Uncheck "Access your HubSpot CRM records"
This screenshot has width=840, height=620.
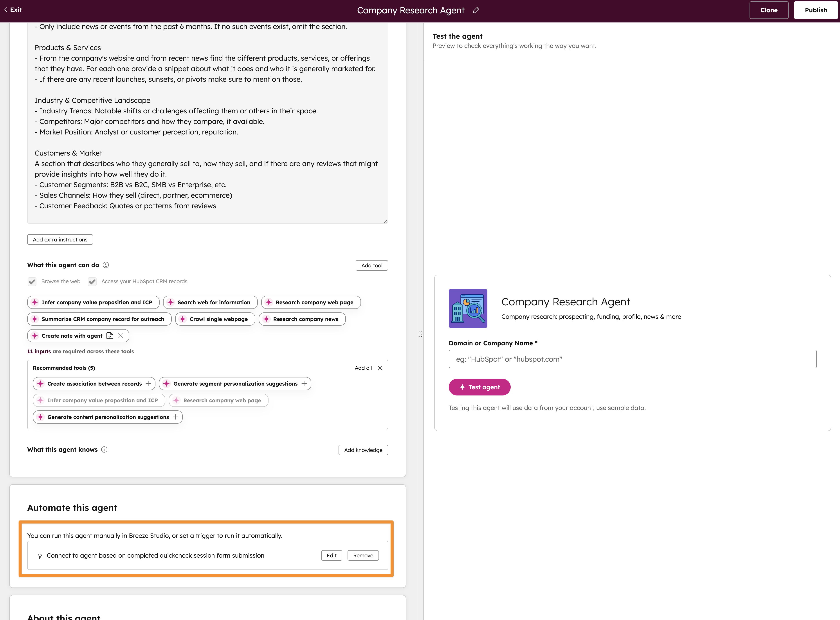[x=92, y=281]
